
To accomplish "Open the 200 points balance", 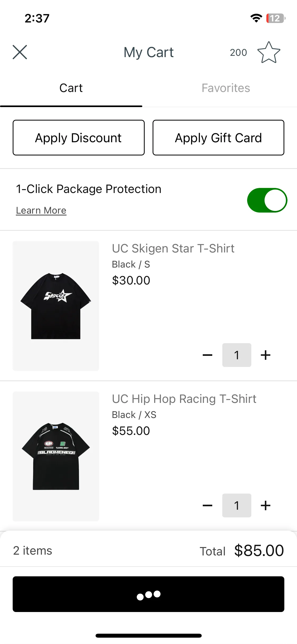I will point(238,53).
